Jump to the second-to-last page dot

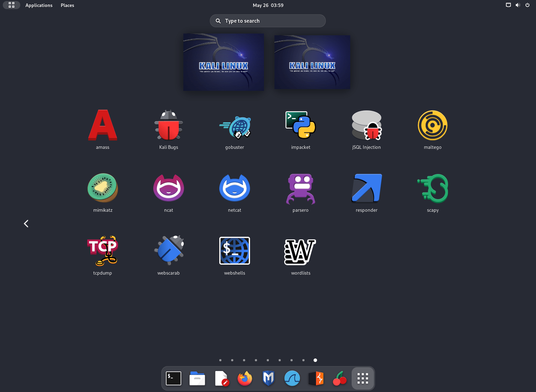pos(303,360)
